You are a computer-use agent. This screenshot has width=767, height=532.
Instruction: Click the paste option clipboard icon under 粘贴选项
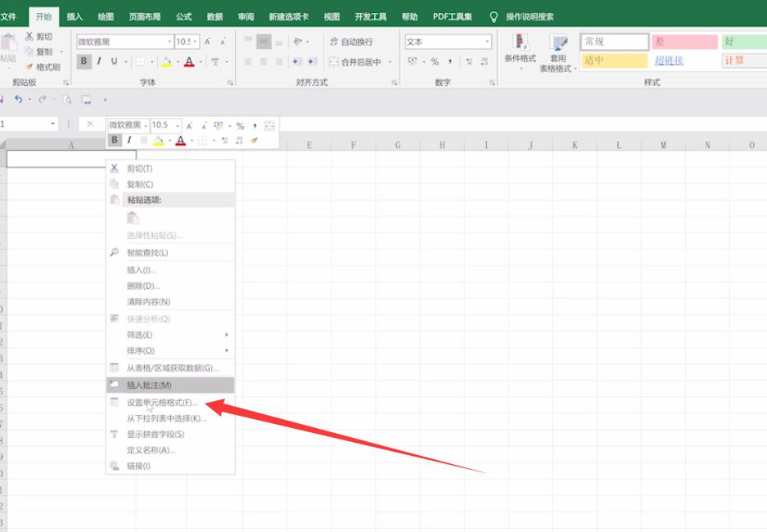[x=133, y=218]
